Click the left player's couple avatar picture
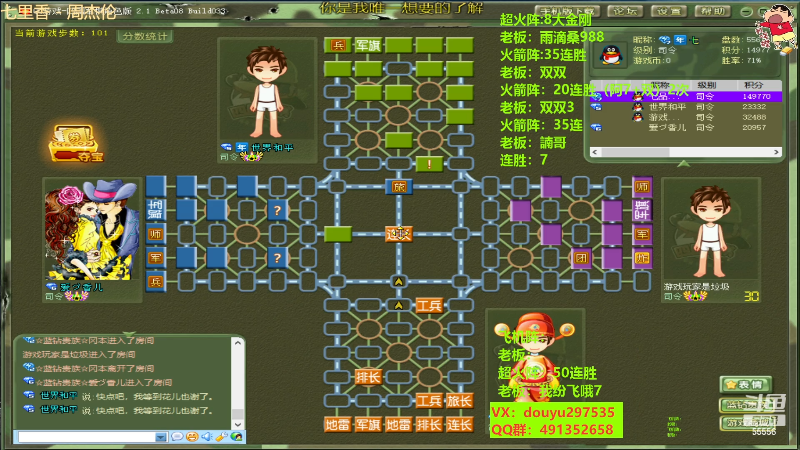The image size is (800, 450). pos(92,230)
